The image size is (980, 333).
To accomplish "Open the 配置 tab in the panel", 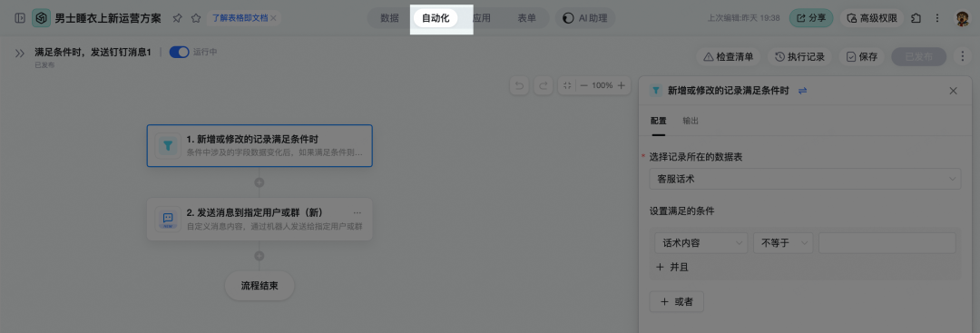I will tap(658, 122).
